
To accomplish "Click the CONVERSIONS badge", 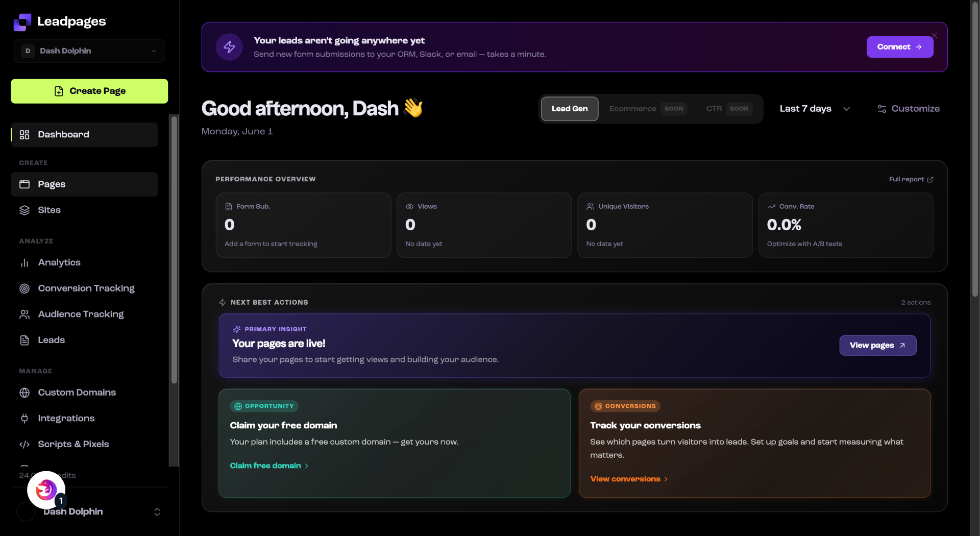I will [625, 406].
